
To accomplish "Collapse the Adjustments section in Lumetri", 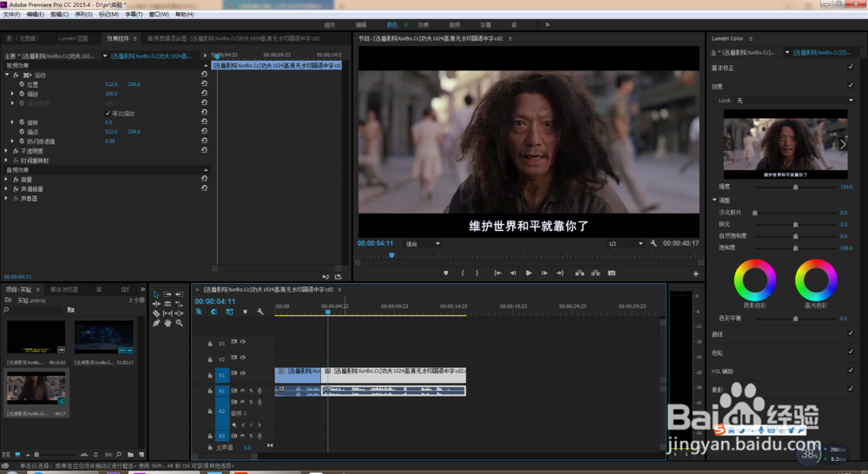I will 714,200.
